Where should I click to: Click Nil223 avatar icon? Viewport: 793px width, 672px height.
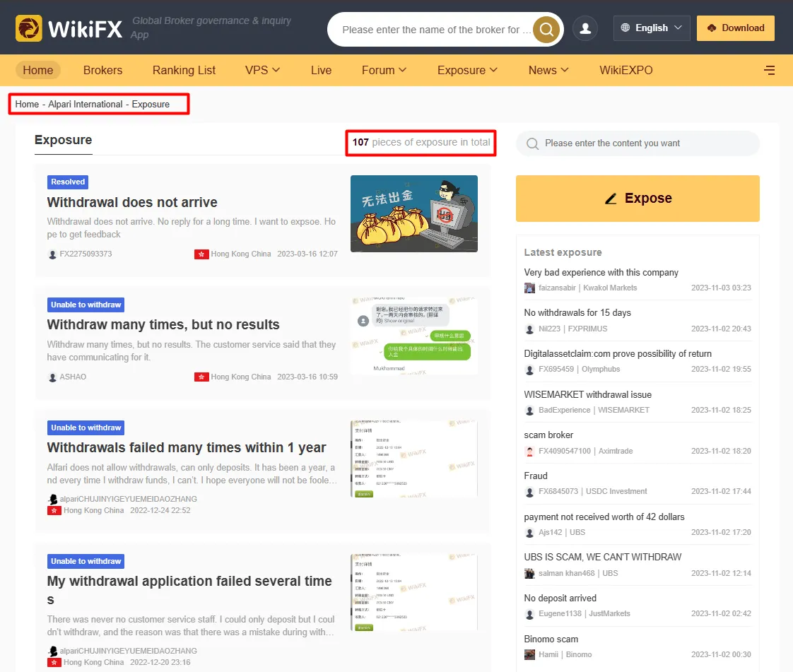tap(529, 329)
